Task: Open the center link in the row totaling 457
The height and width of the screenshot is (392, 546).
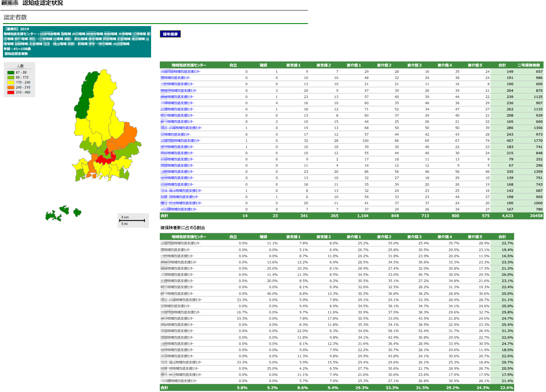Action: pyautogui.click(x=180, y=141)
